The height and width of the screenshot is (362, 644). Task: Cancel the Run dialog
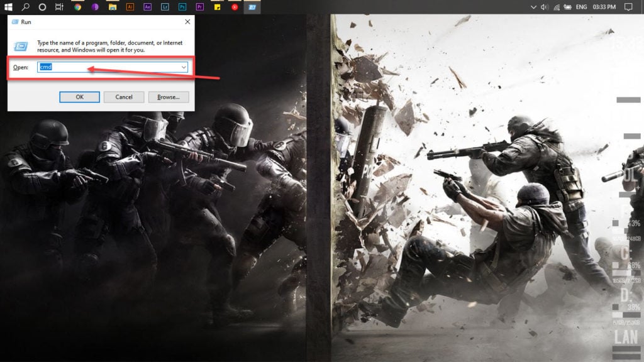124,97
